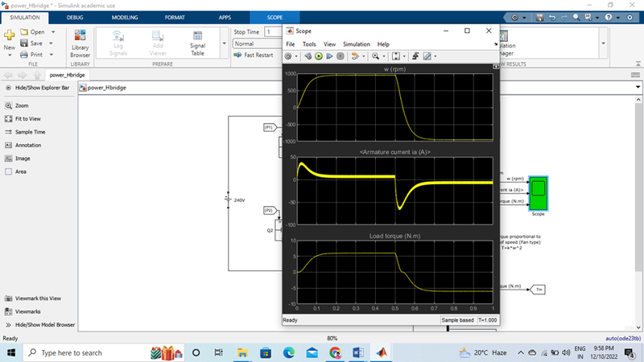
Task: Select the Area tool in palette
Action: [15, 171]
